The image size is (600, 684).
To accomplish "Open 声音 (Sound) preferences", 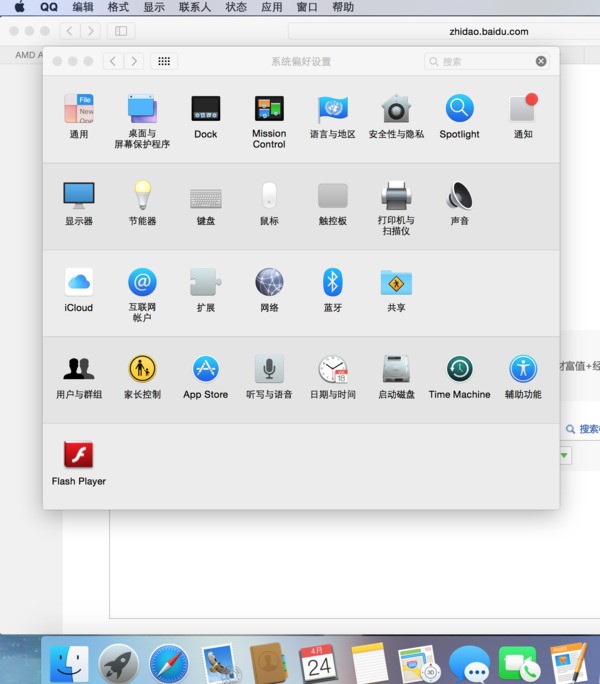I will coord(459,202).
